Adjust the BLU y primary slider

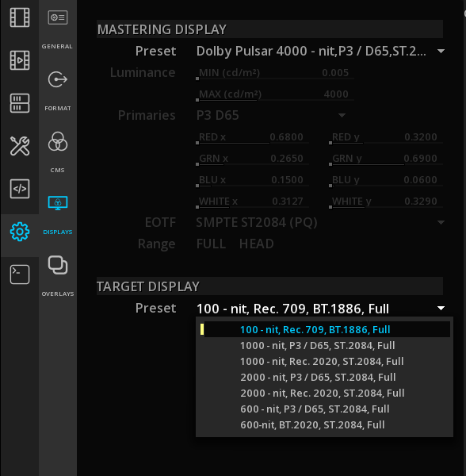(x=386, y=180)
